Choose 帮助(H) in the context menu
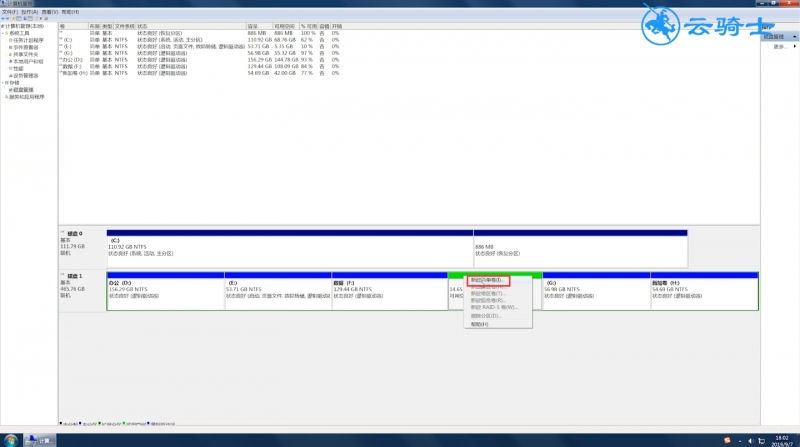Screen dimensions: 800x447 480,324
